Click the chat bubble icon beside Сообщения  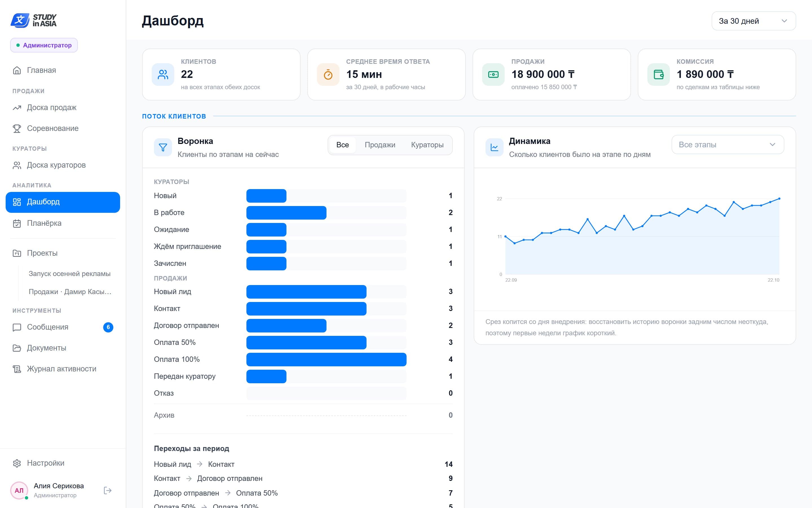[x=17, y=327]
